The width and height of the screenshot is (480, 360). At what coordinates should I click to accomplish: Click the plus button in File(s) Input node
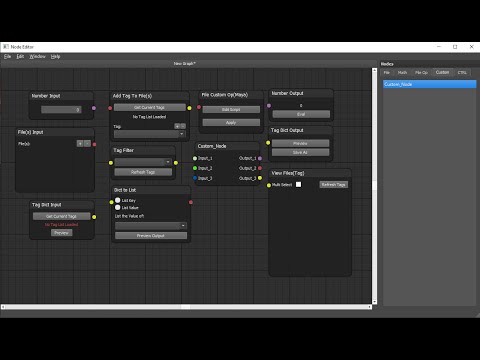point(80,144)
